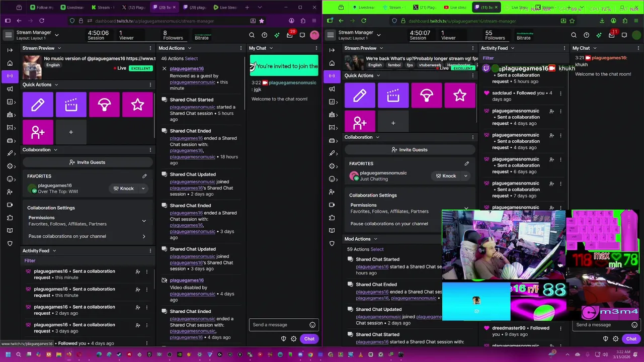Screen dimensions: 644x362
Task: Expand left sidebar with arrow icon
Action: [x=10, y=50]
